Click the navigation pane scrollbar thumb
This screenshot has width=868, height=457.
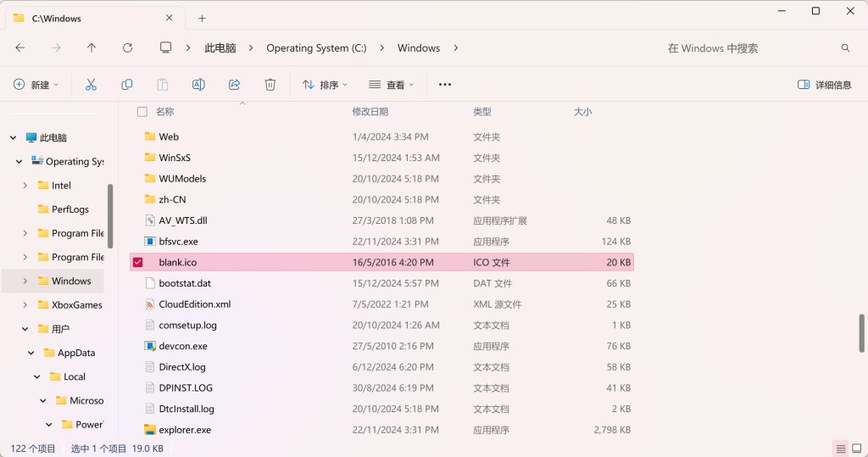[x=110, y=216]
